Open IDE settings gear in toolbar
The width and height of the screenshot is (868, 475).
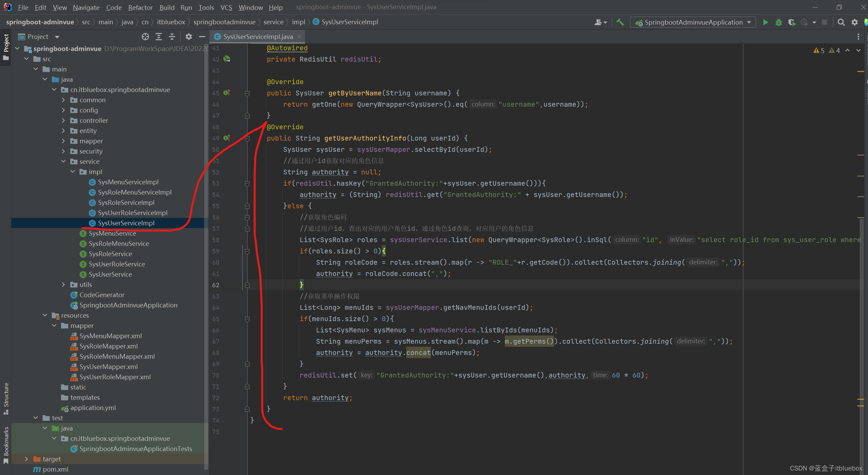click(854, 22)
